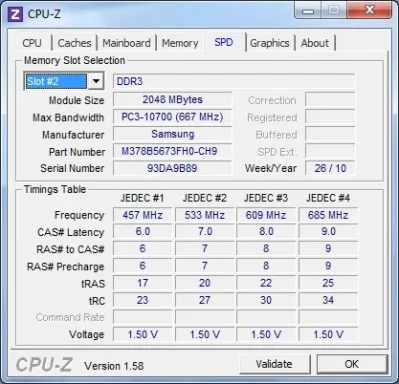399x384 pixels.
Task: Open the Caches tab
Action: [74, 43]
